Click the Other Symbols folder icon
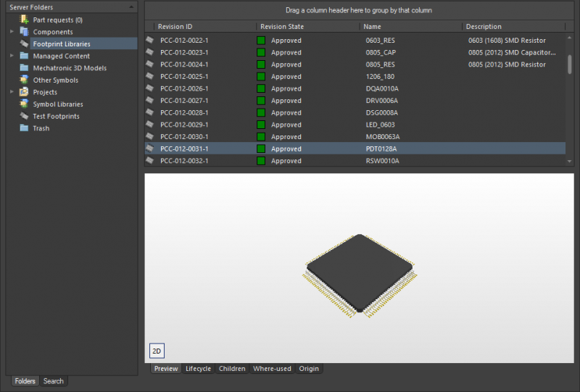The height and width of the screenshot is (392, 580). 24,80
